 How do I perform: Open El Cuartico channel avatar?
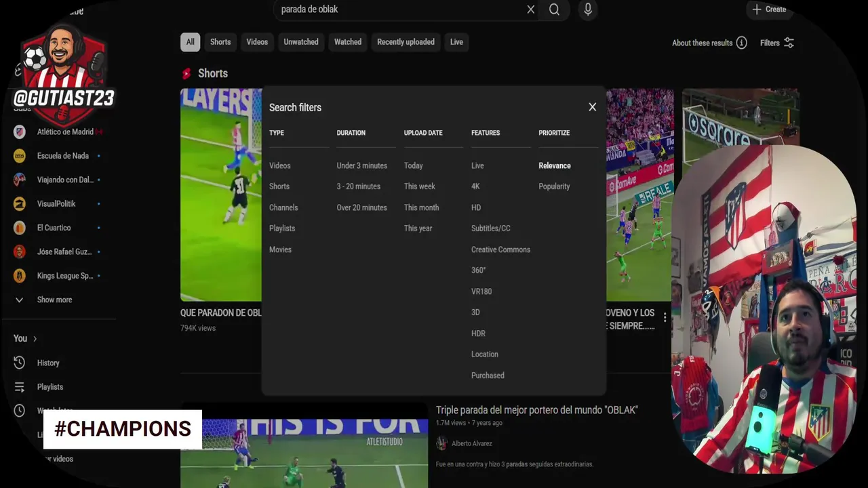20,228
